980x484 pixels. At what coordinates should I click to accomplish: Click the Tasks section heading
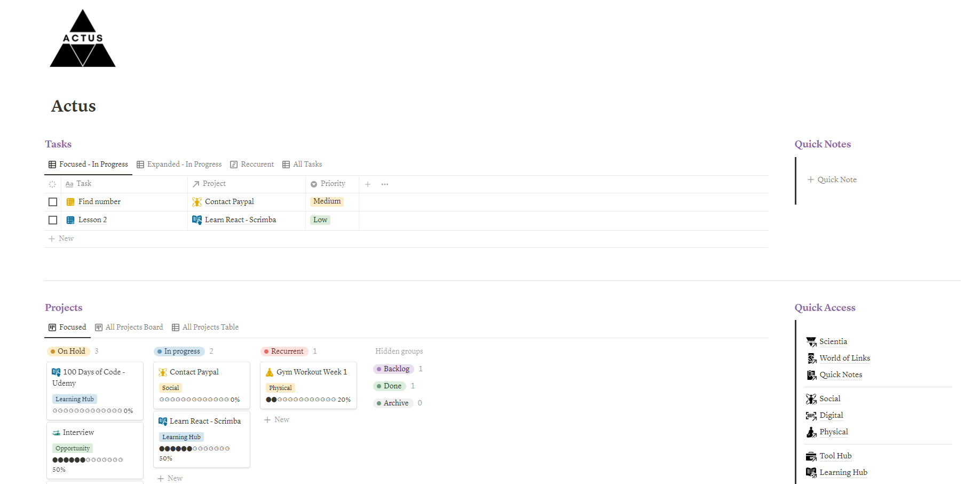point(58,144)
